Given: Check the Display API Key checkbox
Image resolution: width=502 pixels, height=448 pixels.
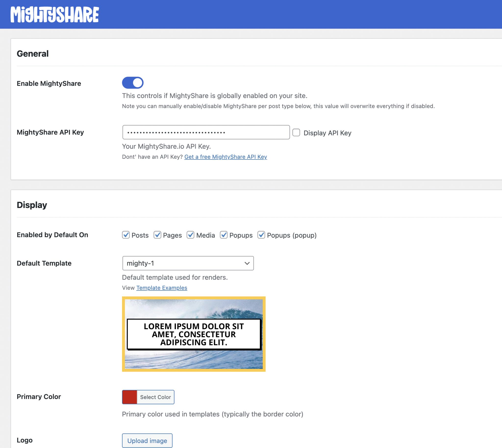Looking at the screenshot, I should (296, 133).
